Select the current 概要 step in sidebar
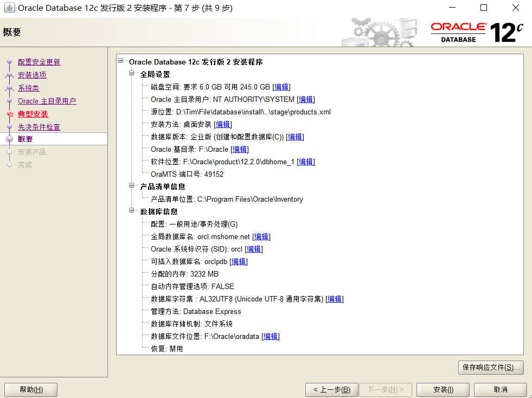Image resolution: width=532 pixels, height=398 pixels. pos(25,139)
